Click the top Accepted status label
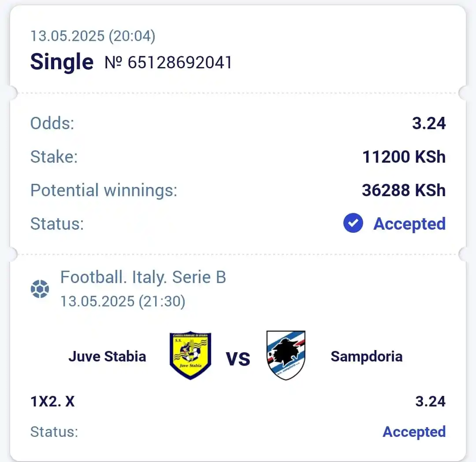 (x=409, y=224)
